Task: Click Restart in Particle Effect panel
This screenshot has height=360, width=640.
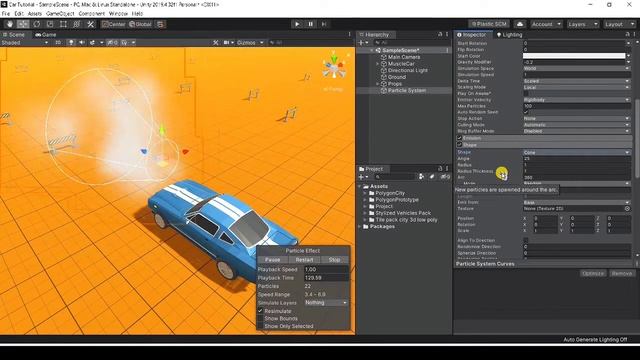Action: click(304, 260)
